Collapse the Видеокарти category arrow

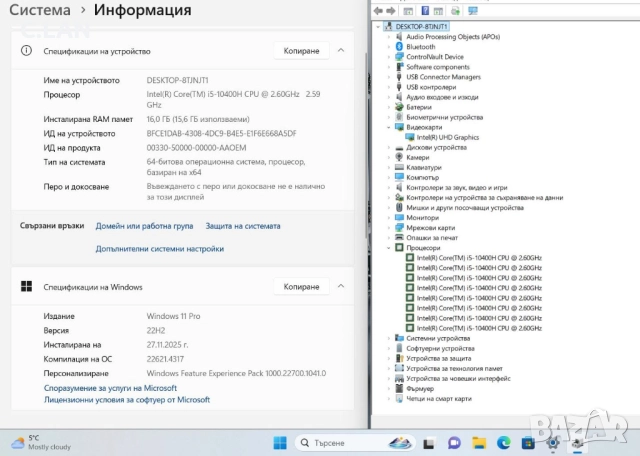click(389, 127)
